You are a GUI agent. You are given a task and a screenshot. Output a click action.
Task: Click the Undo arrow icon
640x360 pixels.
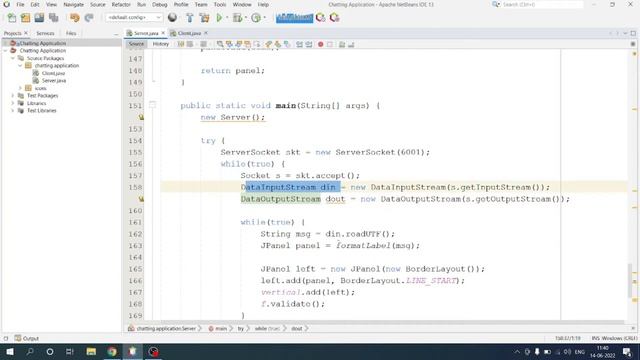(x=74, y=18)
